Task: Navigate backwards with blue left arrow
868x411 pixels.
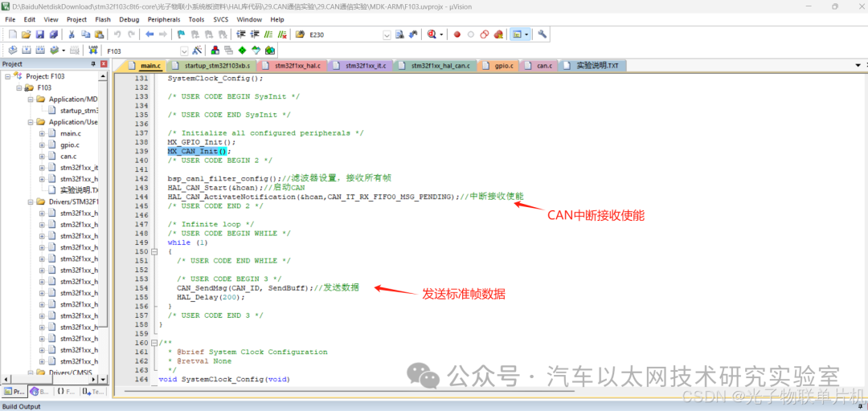Action: pyautogui.click(x=149, y=35)
